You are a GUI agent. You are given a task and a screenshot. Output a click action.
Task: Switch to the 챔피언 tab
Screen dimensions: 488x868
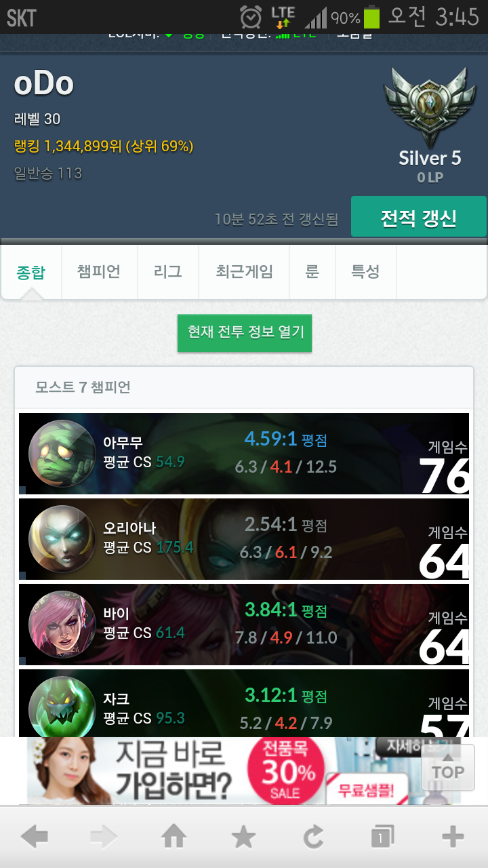pyautogui.click(x=99, y=273)
